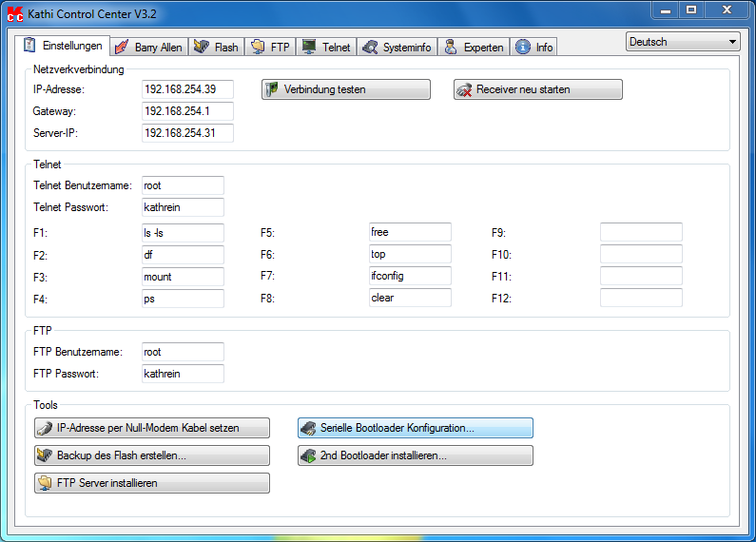Click the FTP tab folder icon
The height and width of the screenshot is (542, 756).
pos(258,47)
